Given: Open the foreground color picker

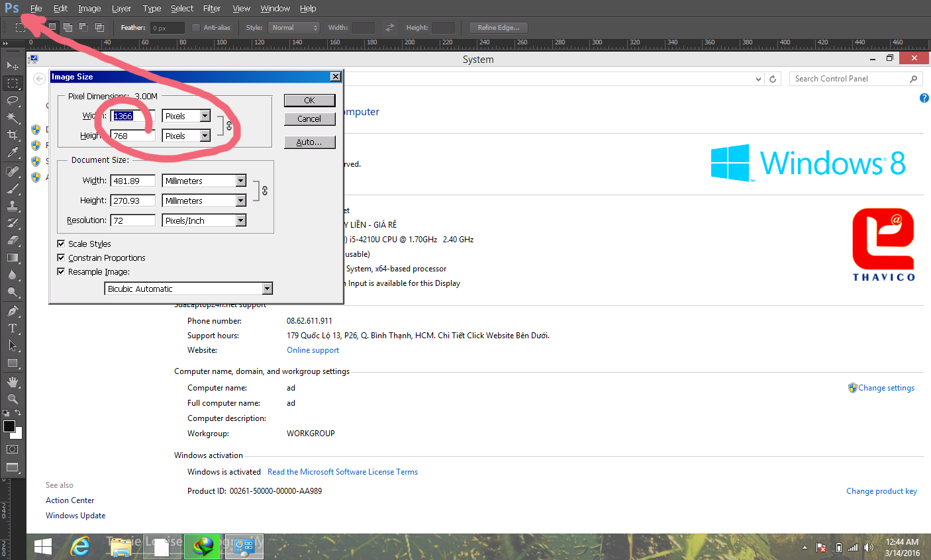Looking at the screenshot, I should 9,426.
